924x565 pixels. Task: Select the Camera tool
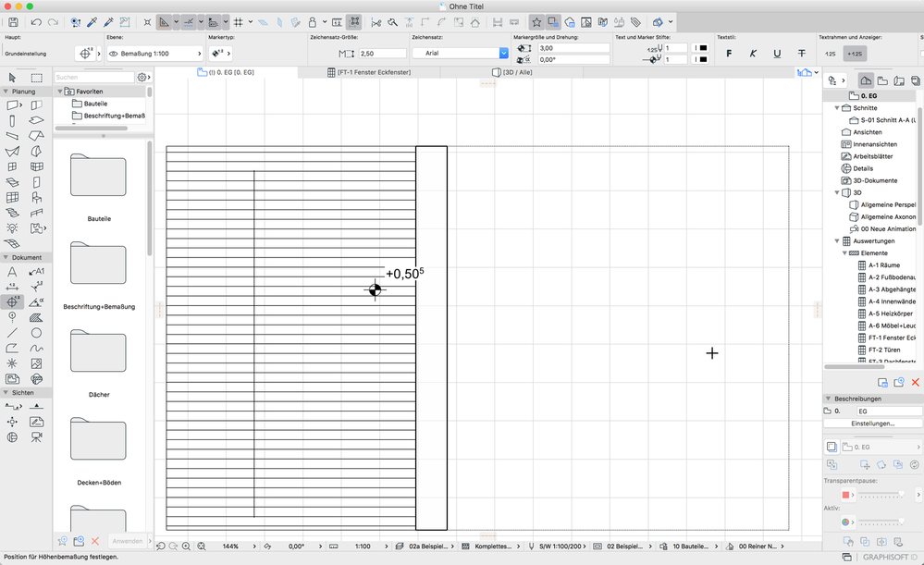(x=37, y=437)
